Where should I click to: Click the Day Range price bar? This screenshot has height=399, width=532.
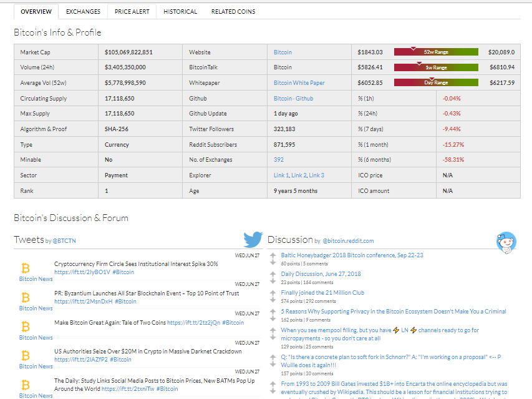pyautogui.click(x=436, y=82)
